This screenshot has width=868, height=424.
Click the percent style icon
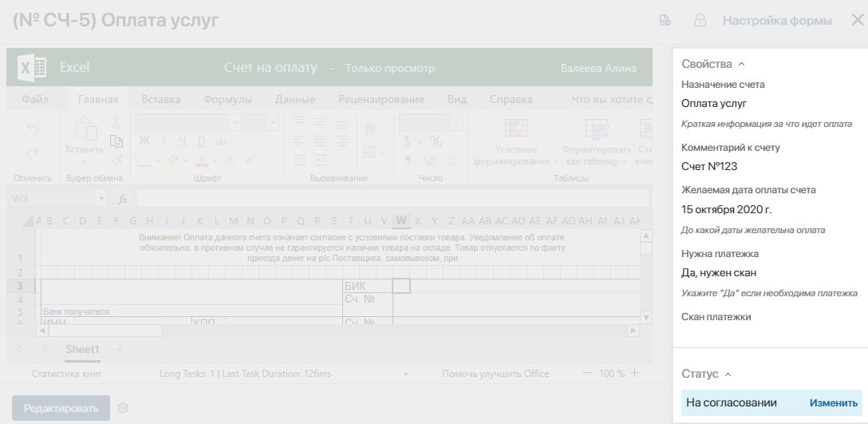(436, 142)
